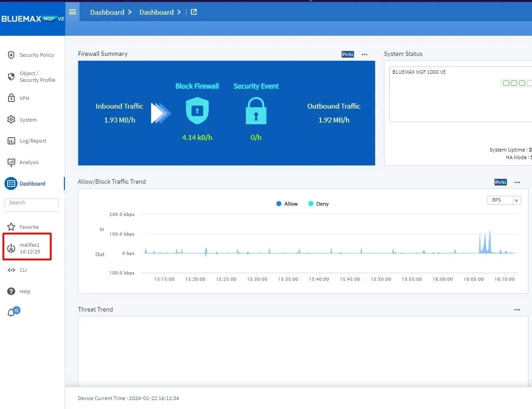Image resolution: width=532 pixels, height=409 pixels.
Task: Toggle IPvALL badge in Traffic Trend
Action: (500, 182)
